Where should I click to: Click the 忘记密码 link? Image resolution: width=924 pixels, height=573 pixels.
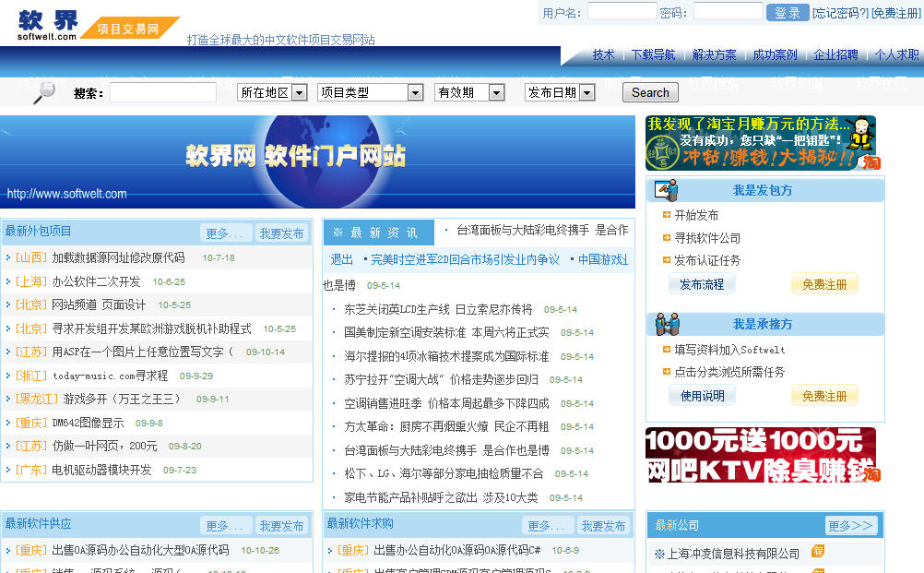click(840, 13)
